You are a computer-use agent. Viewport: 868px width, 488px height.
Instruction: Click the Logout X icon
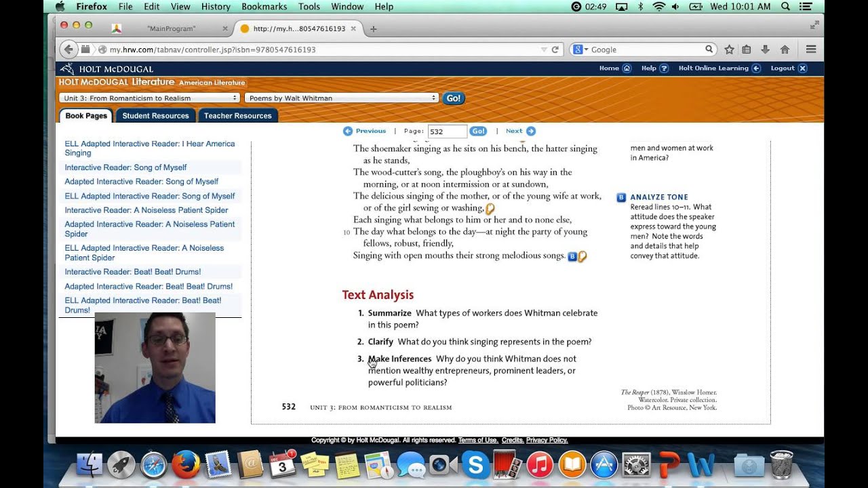pyautogui.click(x=802, y=68)
